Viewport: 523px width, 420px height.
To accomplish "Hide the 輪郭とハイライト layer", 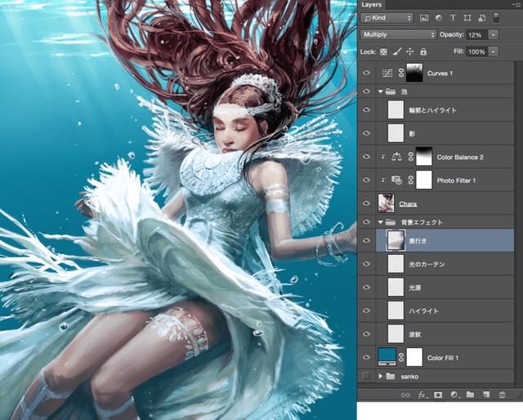I will (x=367, y=109).
